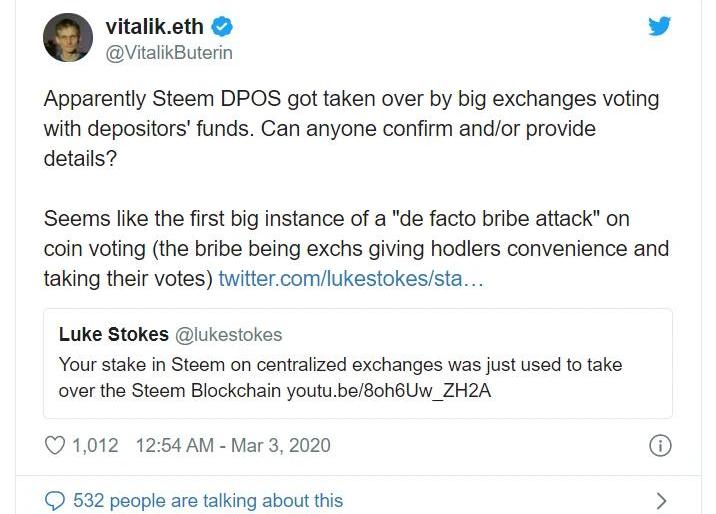The image size is (716, 514).
Task: Open the quoted tweet text about Steem
Action: [340, 377]
